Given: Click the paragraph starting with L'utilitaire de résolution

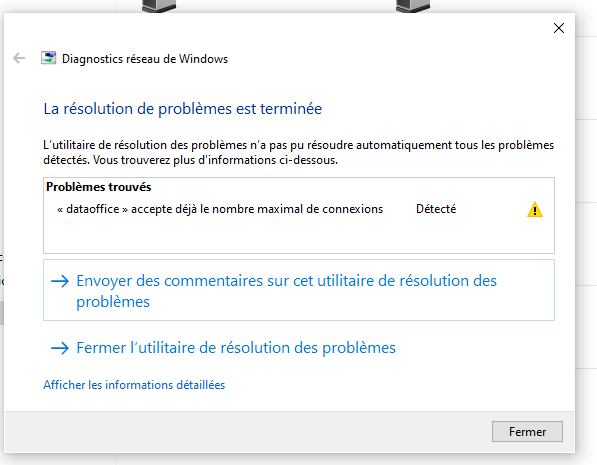Looking at the screenshot, I should point(298,152).
